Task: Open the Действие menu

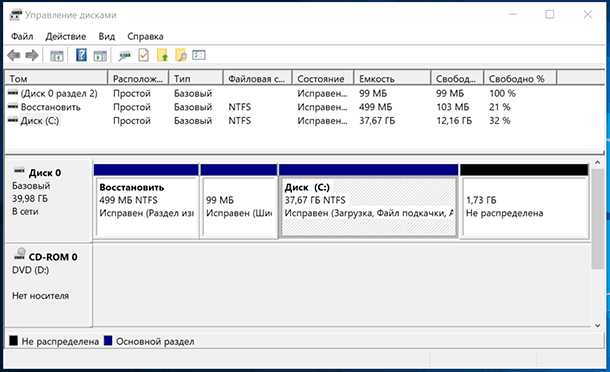Action: coord(66,36)
